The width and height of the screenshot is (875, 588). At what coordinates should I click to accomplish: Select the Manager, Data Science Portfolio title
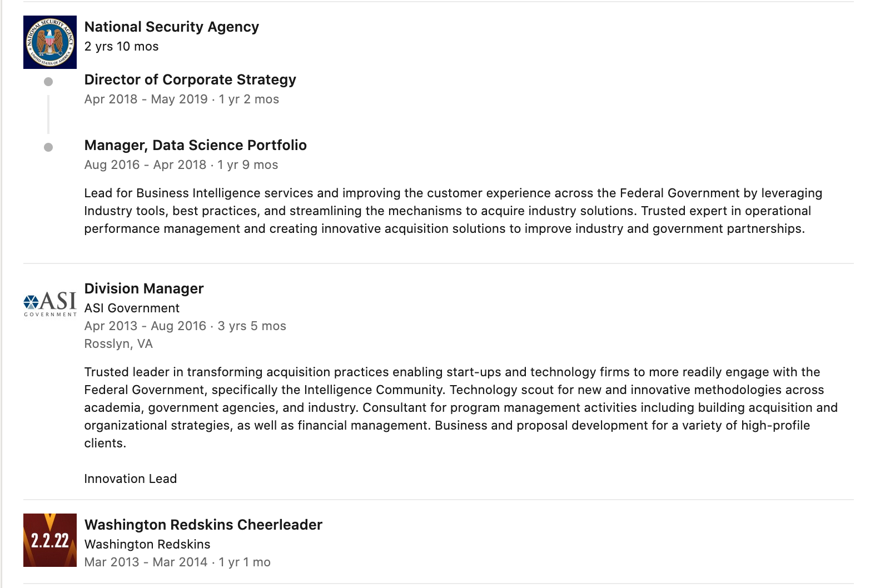196,145
